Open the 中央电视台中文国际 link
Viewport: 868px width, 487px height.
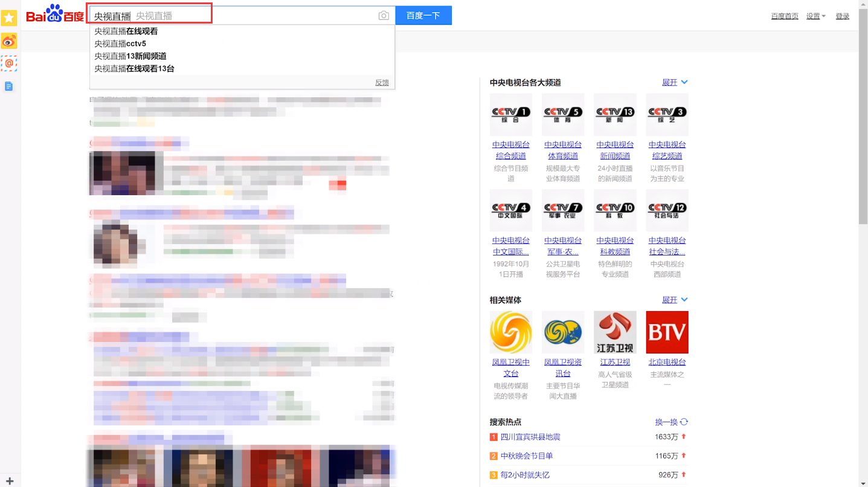click(511, 246)
